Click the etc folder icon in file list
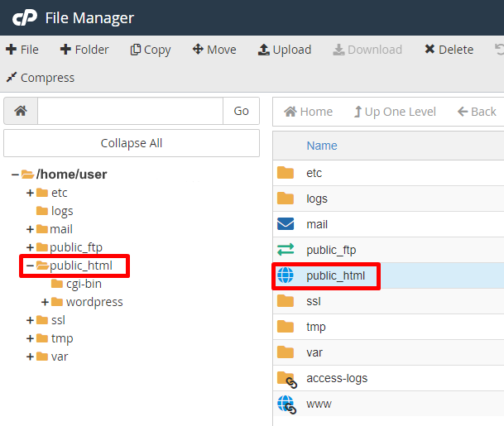Viewport: 504px width, 426px height. (286, 173)
